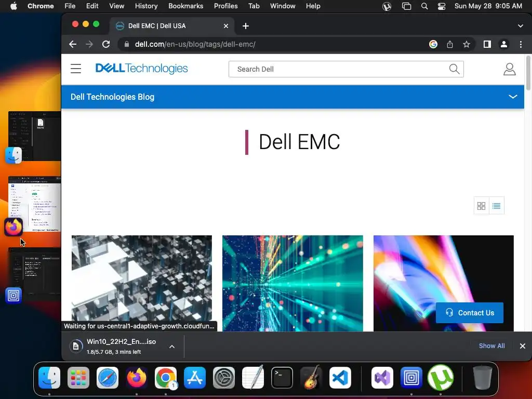Open Spotlight search in menu bar

[x=424, y=6]
